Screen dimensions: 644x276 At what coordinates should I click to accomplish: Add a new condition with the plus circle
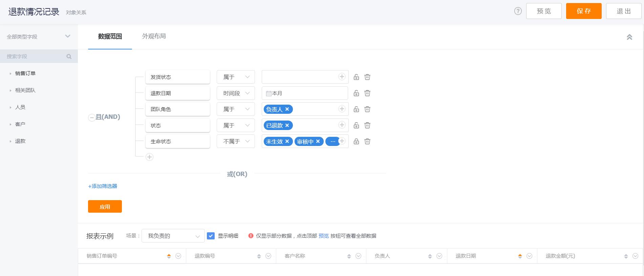click(149, 157)
